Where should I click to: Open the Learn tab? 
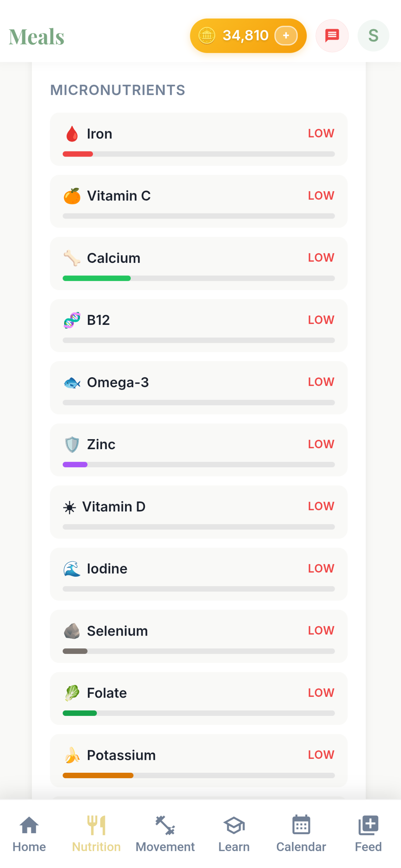234,834
